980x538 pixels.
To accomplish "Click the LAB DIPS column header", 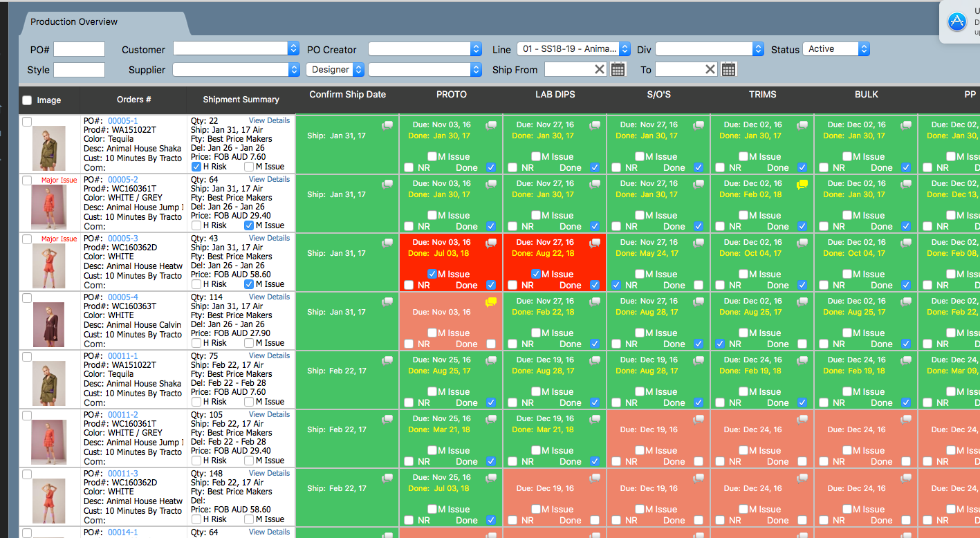I will tap(555, 94).
